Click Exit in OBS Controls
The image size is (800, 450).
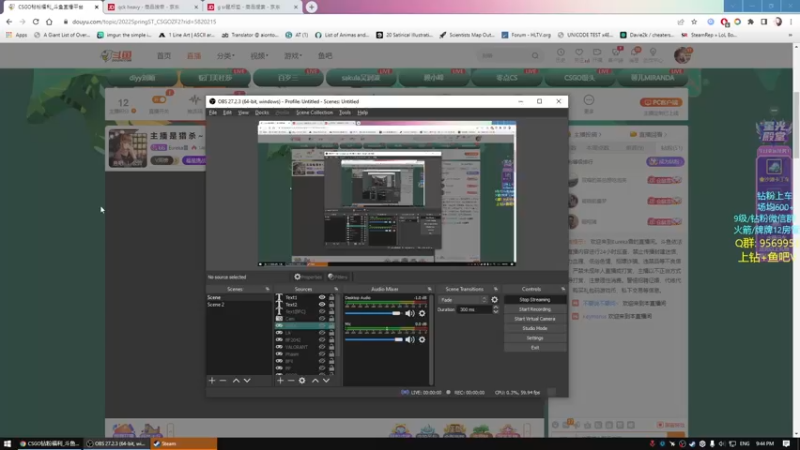pos(535,347)
